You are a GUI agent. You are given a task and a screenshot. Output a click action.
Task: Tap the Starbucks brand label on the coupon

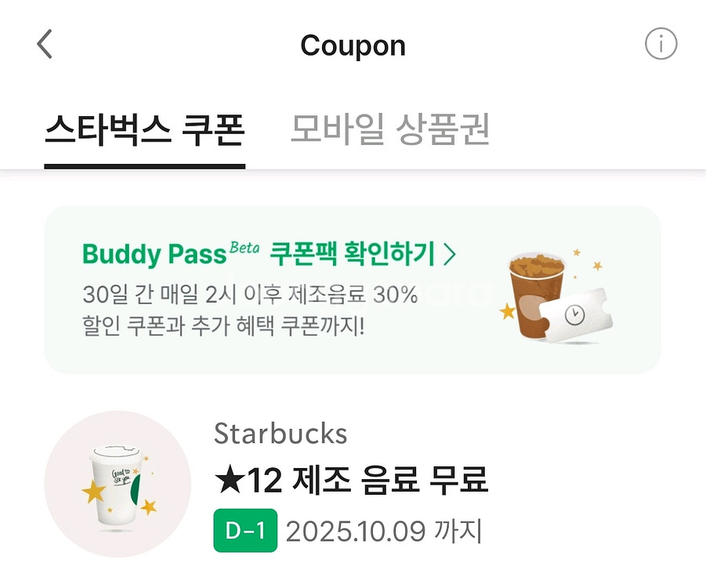point(280,434)
